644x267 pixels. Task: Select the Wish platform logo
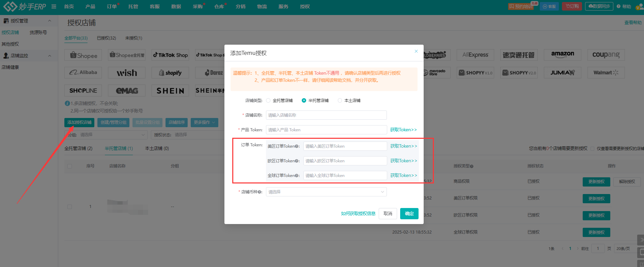coord(127,73)
